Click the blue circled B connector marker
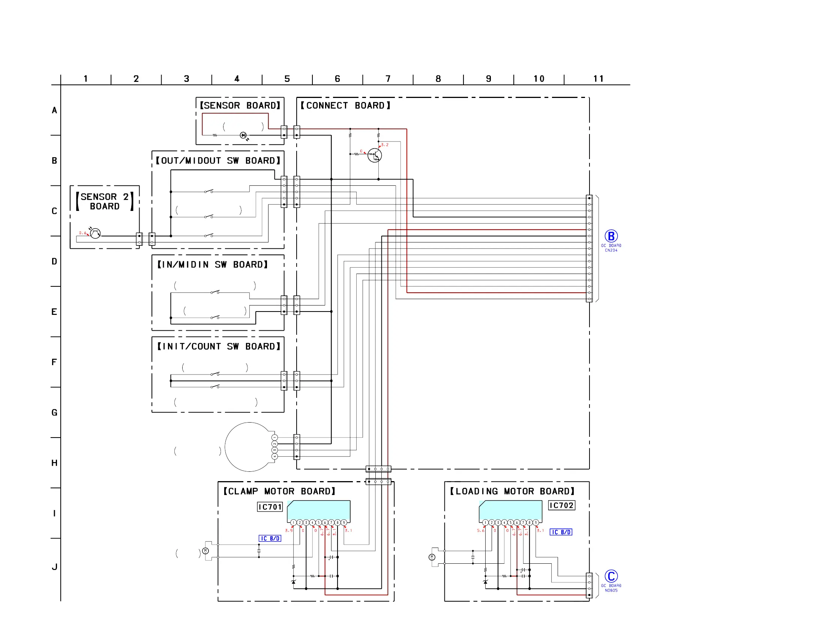The width and height of the screenshot is (840, 632). (610, 236)
